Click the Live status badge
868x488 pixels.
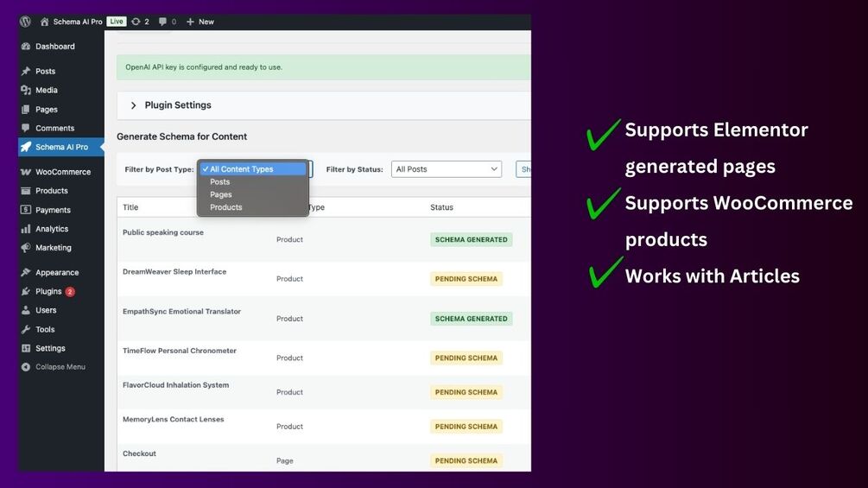click(x=117, y=22)
